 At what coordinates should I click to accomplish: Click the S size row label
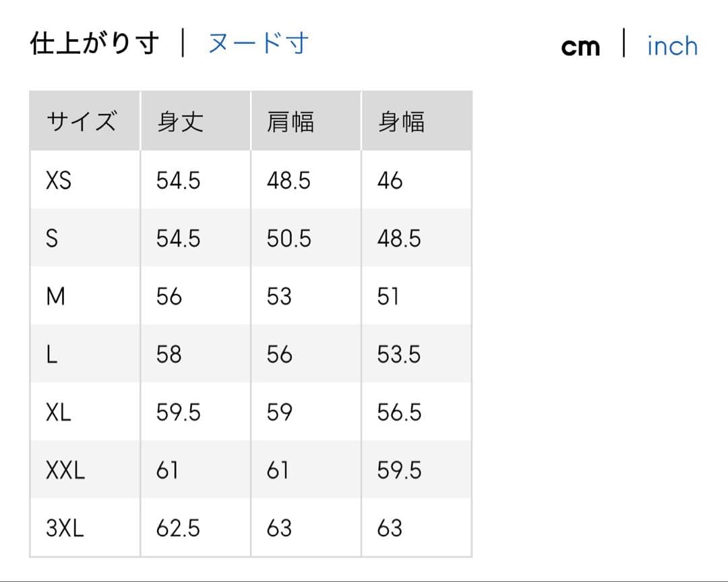click(52, 239)
